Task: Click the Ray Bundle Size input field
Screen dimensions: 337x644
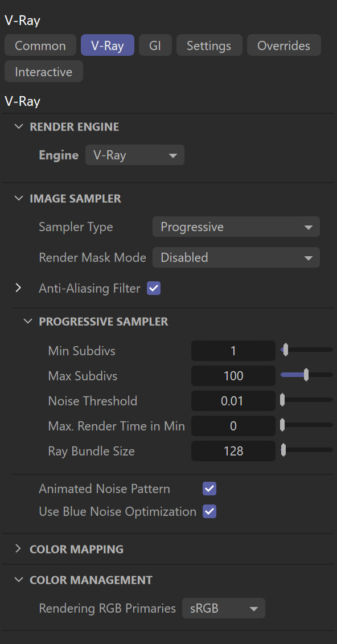Action: tap(233, 451)
